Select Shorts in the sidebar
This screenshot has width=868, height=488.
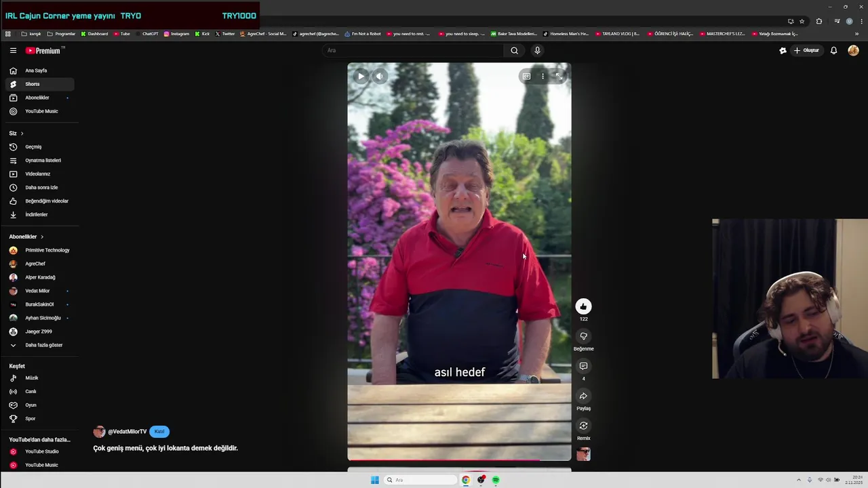click(40, 84)
